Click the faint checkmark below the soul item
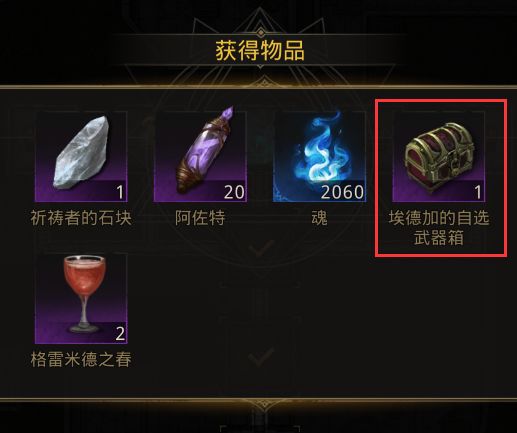The height and width of the screenshot is (433, 517). pyautogui.click(x=262, y=248)
